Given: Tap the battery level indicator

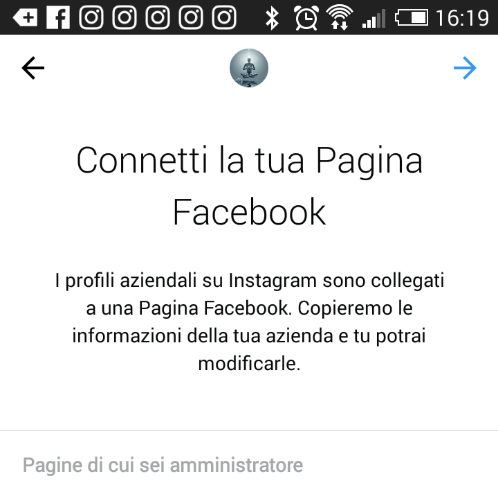Looking at the screenshot, I should 411,18.
